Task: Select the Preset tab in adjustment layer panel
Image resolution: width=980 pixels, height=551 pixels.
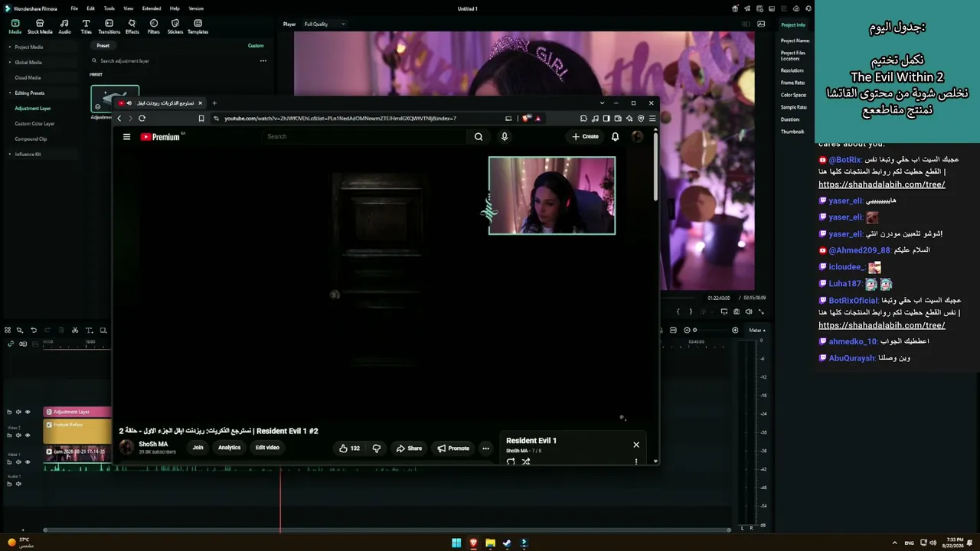Action: pyautogui.click(x=103, y=45)
